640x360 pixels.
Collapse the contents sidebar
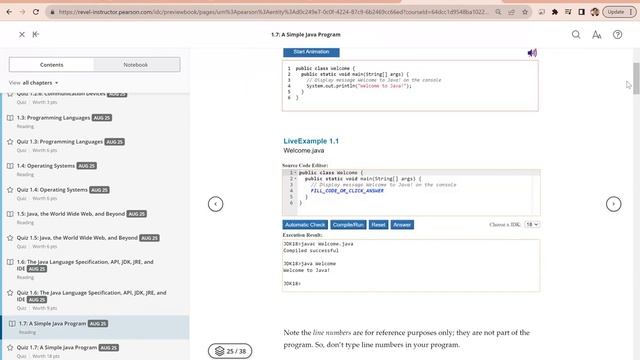click(36, 34)
